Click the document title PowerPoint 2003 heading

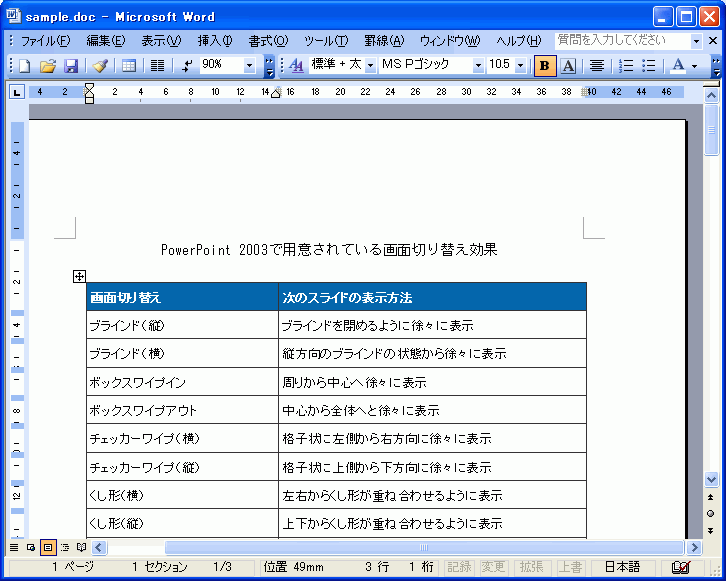pos(329,250)
